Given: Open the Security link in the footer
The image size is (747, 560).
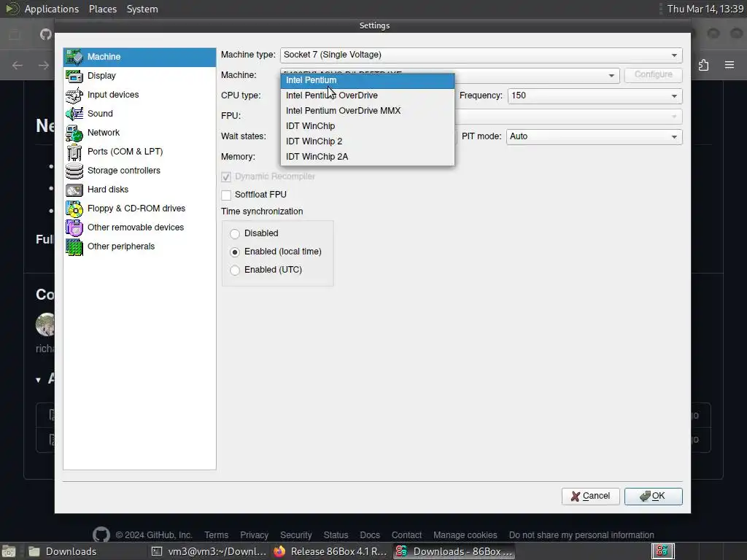Looking at the screenshot, I should pos(296,535).
